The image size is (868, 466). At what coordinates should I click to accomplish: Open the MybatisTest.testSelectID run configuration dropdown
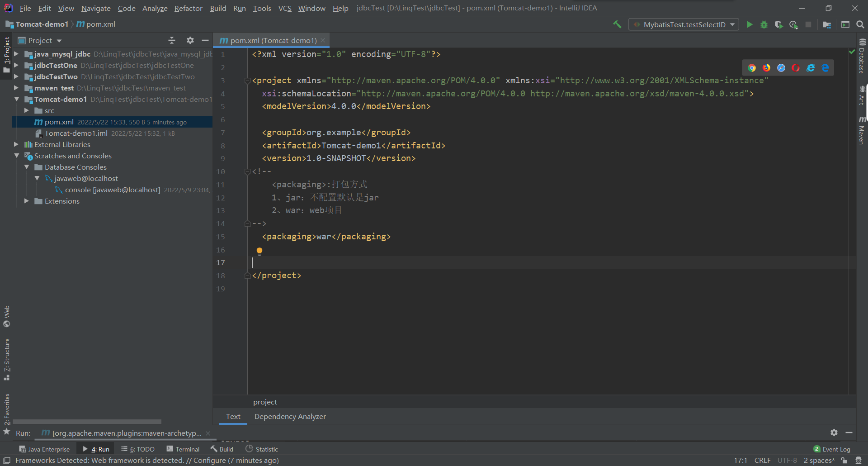684,24
